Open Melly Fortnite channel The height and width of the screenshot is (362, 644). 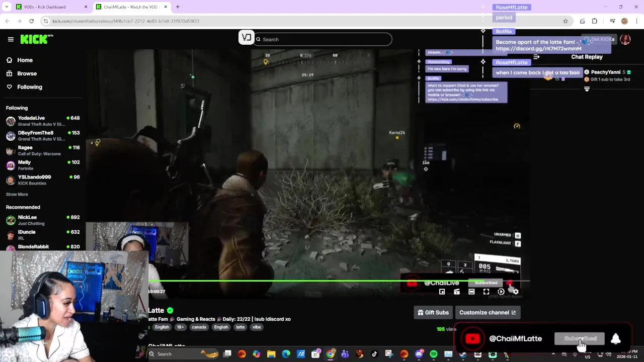pyautogui.click(x=43, y=165)
